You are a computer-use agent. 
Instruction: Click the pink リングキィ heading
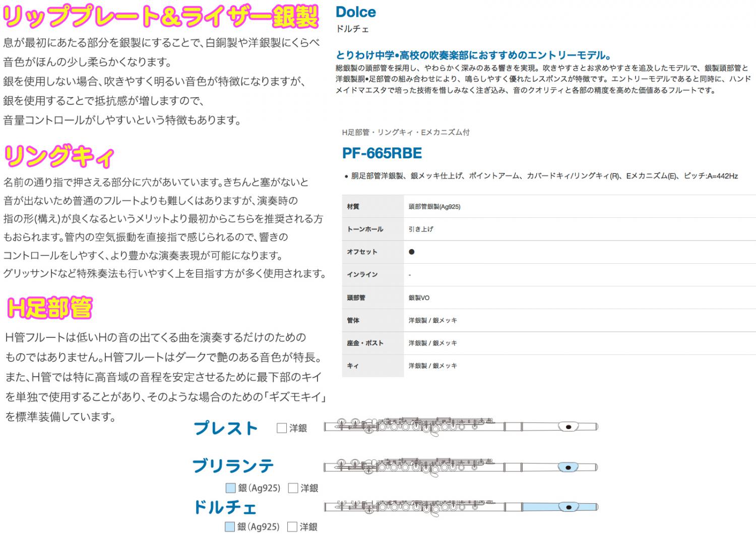coord(59,156)
